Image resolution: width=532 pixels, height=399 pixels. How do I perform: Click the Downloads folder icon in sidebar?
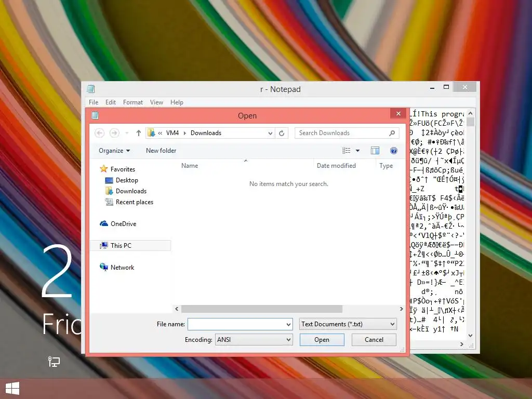tap(109, 191)
